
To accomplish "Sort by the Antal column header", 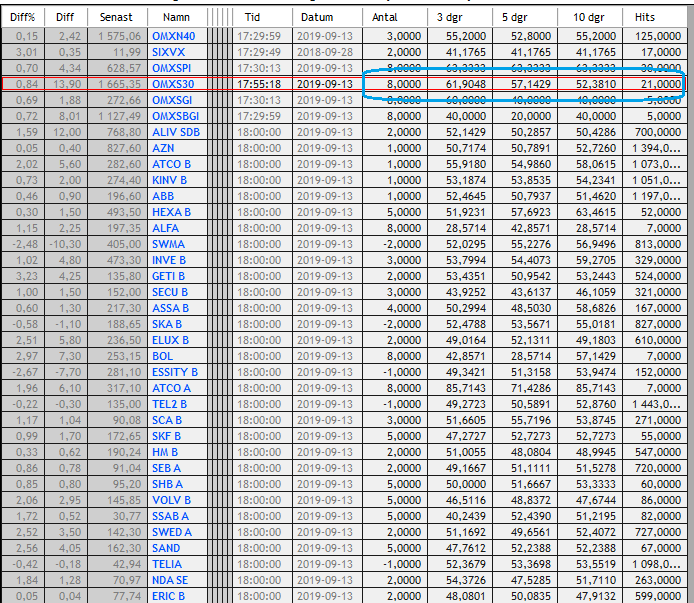I will (x=395, y=17).
